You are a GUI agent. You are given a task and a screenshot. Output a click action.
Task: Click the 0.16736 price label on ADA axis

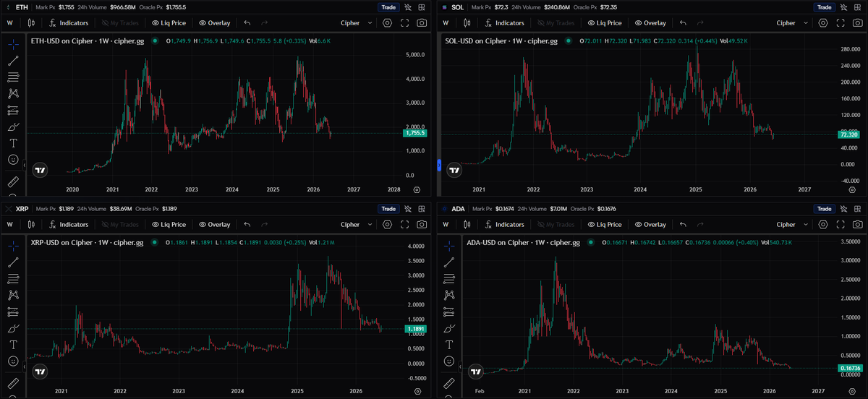[851, 368]
